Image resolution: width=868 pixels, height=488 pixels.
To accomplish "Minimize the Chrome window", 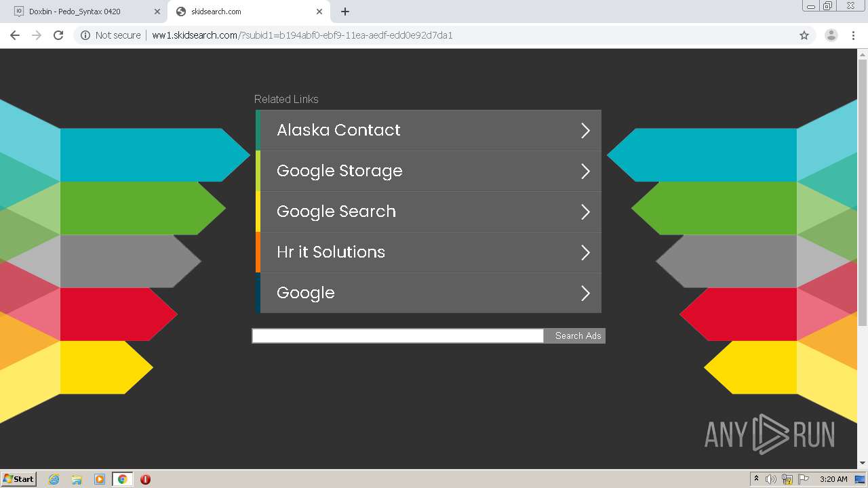I will (x=811, y=5).
